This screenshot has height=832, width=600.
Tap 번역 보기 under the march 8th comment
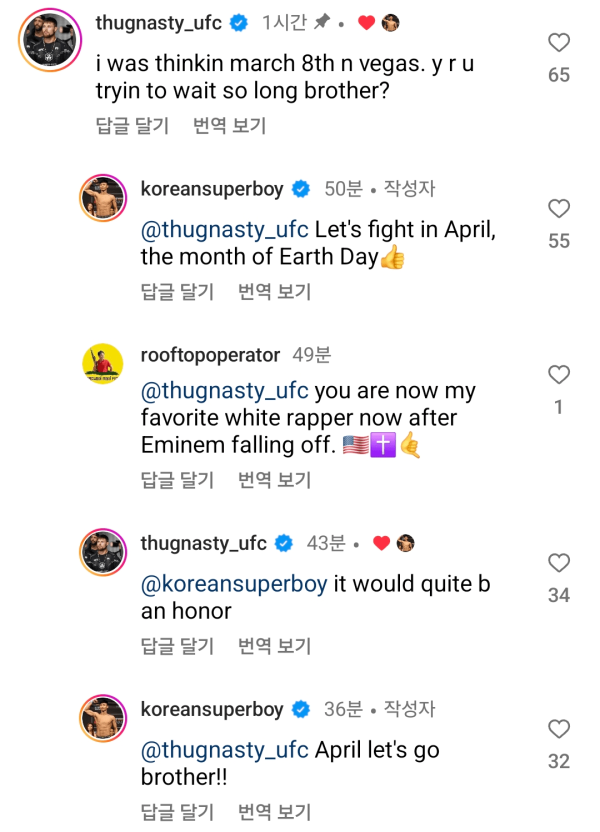point(229,126)
